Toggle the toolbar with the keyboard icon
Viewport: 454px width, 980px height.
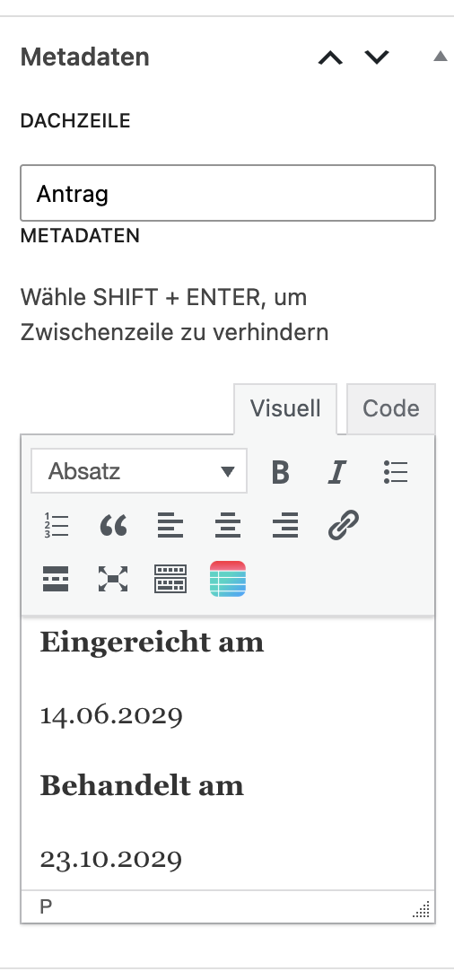coord(170,579)
